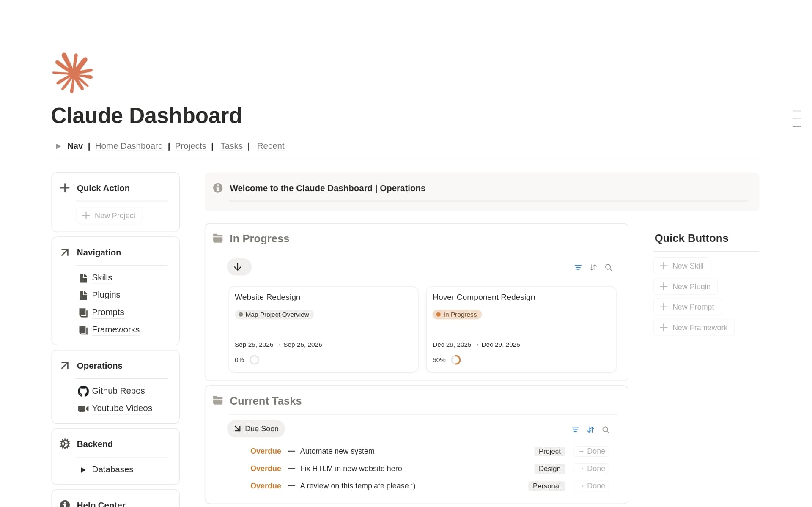Screen dimensions: 812x507
Task: Open the Automate new system task
Action: point(337,451)
